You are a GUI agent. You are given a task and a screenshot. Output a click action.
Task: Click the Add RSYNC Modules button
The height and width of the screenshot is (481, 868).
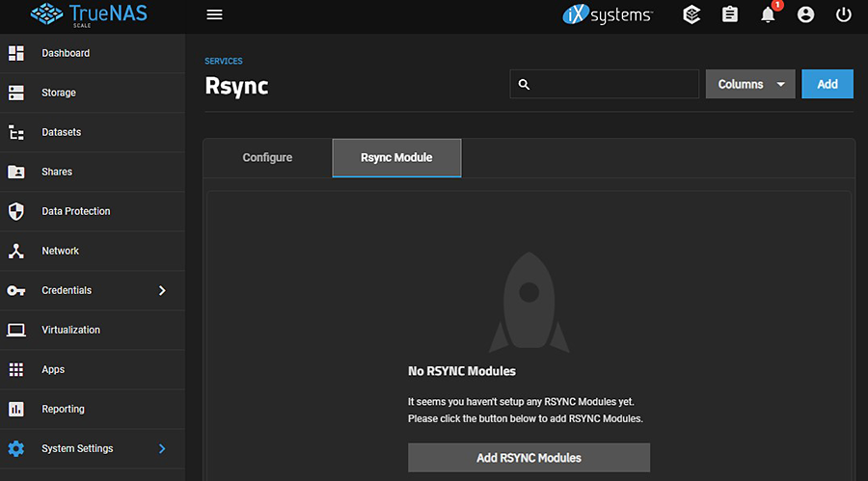click(529, 458)
